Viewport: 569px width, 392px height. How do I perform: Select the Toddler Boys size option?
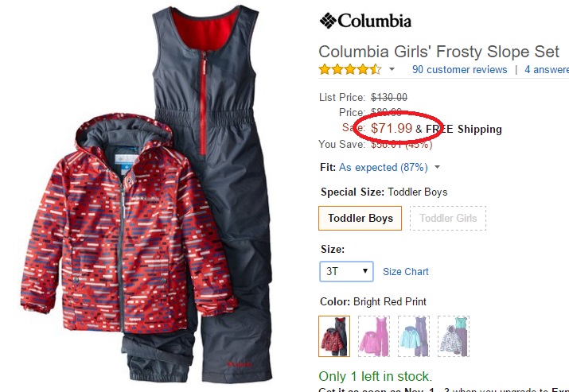(x=360, y=219)
